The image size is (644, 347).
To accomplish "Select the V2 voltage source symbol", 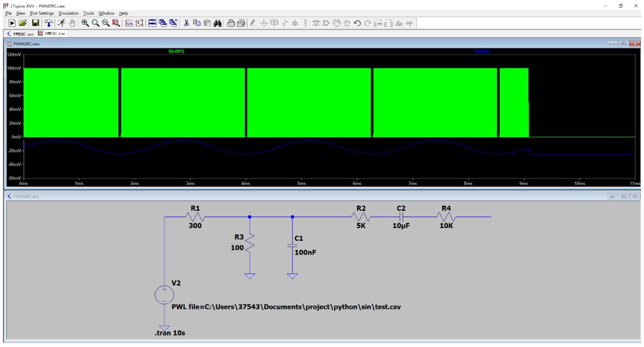I will (x=164, y=295).
